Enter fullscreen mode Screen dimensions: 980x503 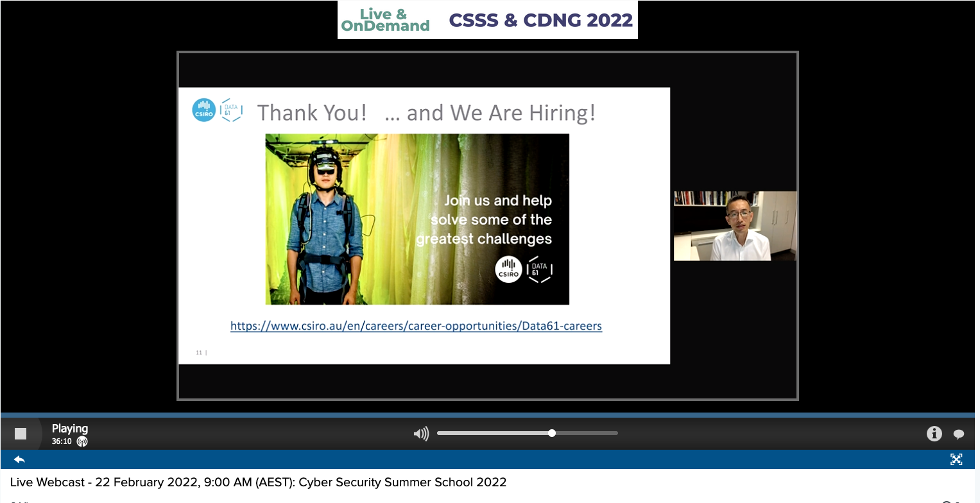pyautogui.click(x=956, y=459)
